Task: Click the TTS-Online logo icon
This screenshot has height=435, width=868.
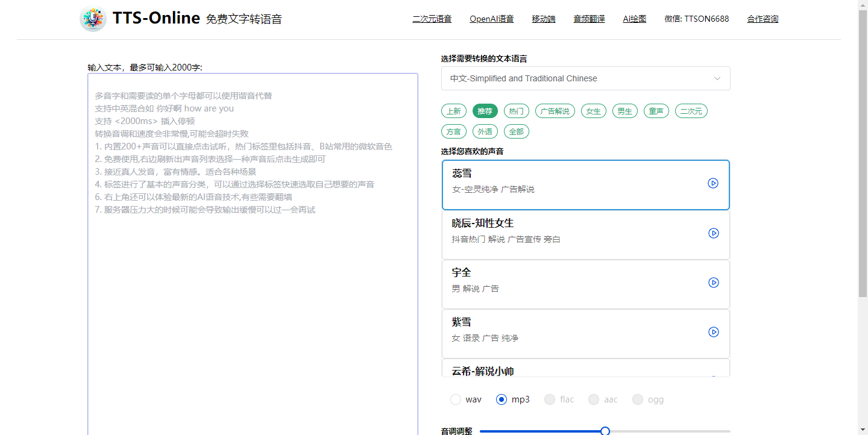Action: tap(93, 19)
